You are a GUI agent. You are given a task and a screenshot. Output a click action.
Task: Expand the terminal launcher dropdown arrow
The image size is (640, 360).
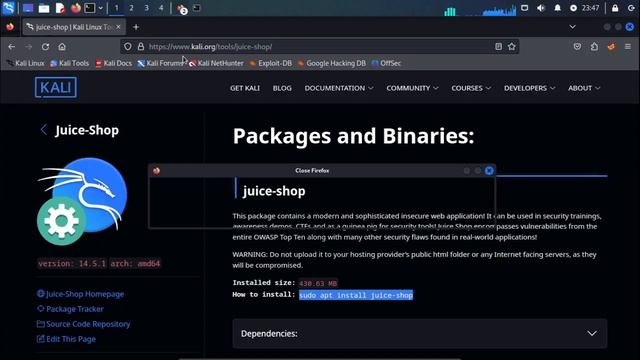[100, 8]
